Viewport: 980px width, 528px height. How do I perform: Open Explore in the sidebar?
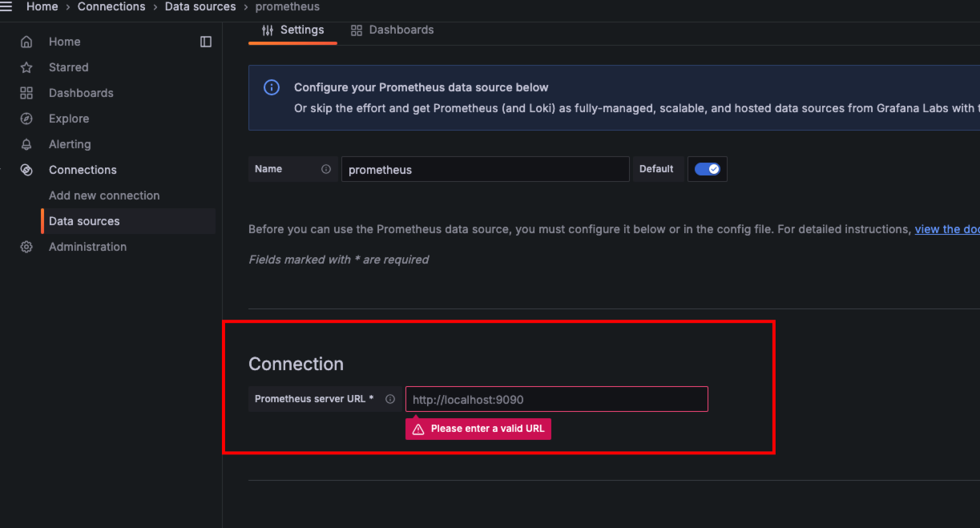[69, 119]
